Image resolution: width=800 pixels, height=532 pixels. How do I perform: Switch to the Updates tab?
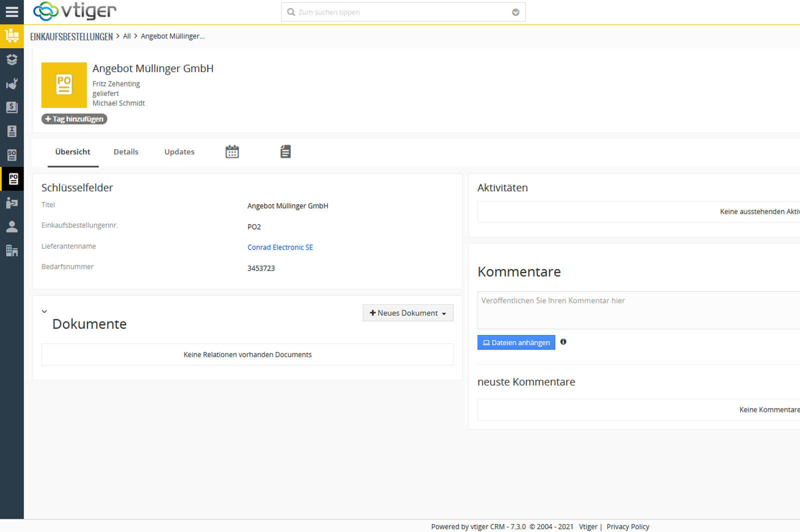click(179, 152)
